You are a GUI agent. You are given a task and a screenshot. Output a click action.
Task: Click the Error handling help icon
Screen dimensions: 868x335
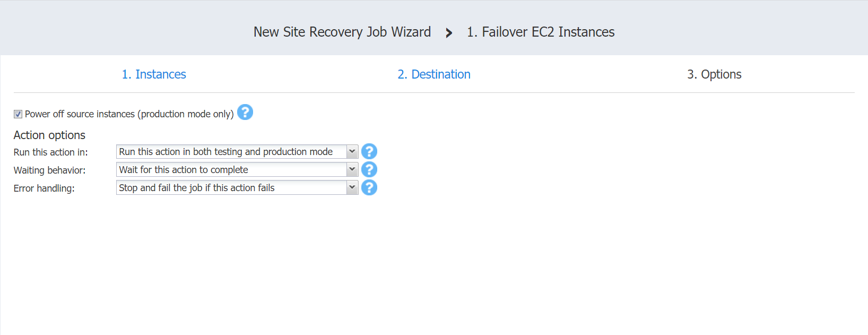[x=369, y=188]
